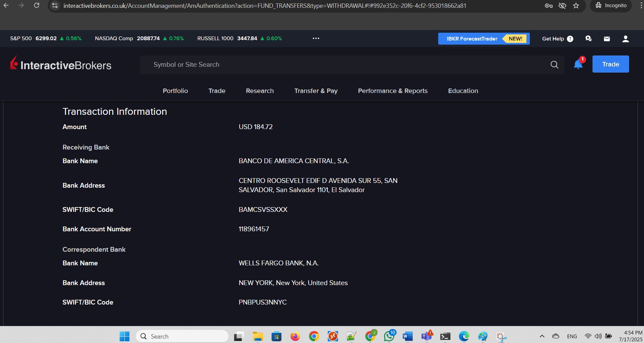Open Microsoft Edge from the taskbar
Viewport: 644px width, 343px height.
(464, 337)
